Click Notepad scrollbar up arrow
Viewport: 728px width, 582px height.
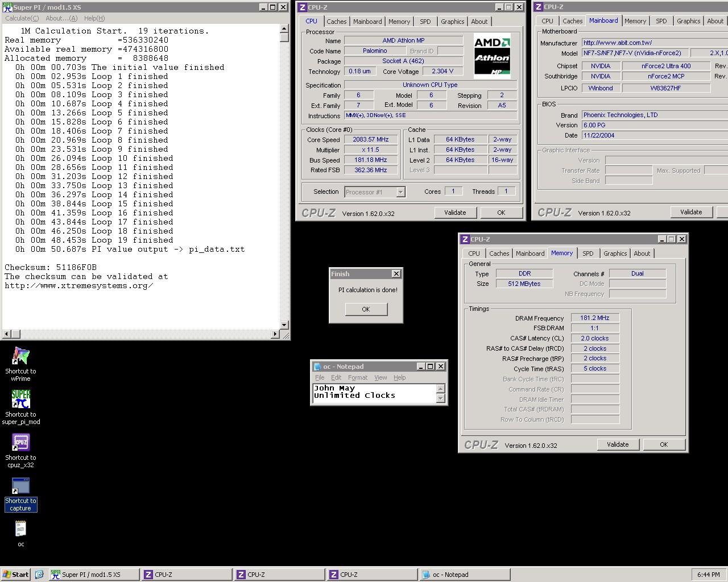pyautogui.click(x=440, y=389)
